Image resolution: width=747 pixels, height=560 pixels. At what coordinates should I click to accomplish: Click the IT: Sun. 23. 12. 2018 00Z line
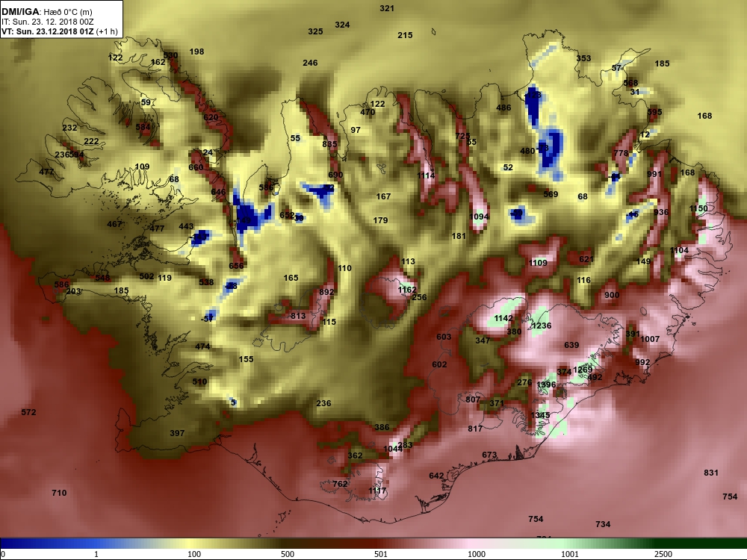click(x=48, y=22)
